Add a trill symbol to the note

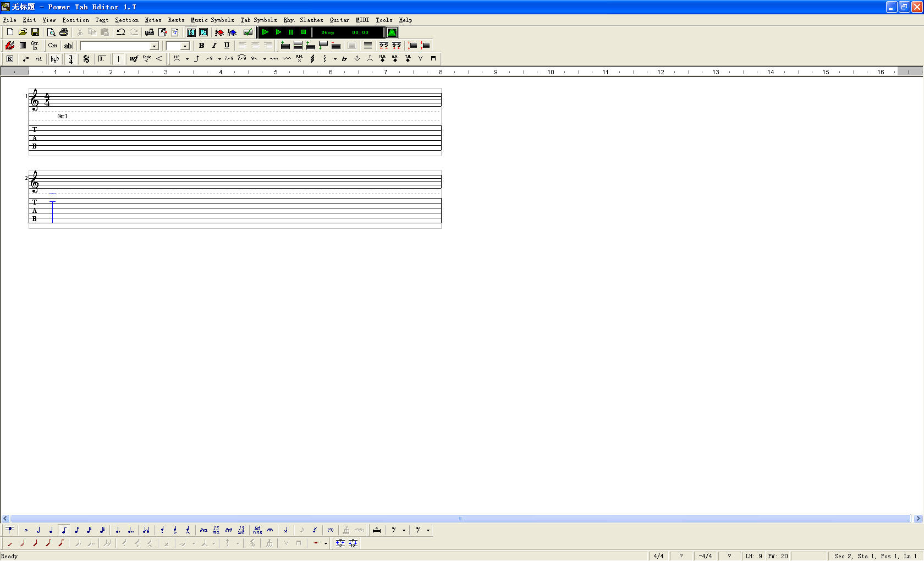point(344,59)
